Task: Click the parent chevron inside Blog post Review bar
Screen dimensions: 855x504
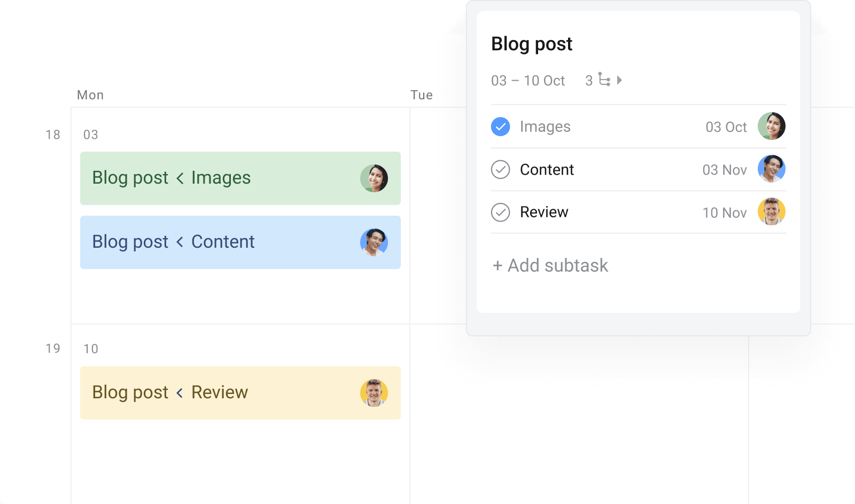Action: coord(180,392)
